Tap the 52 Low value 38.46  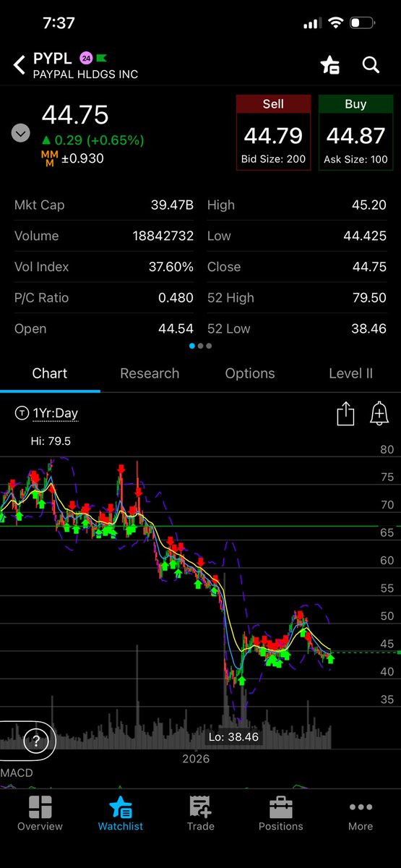pos(369,329)
